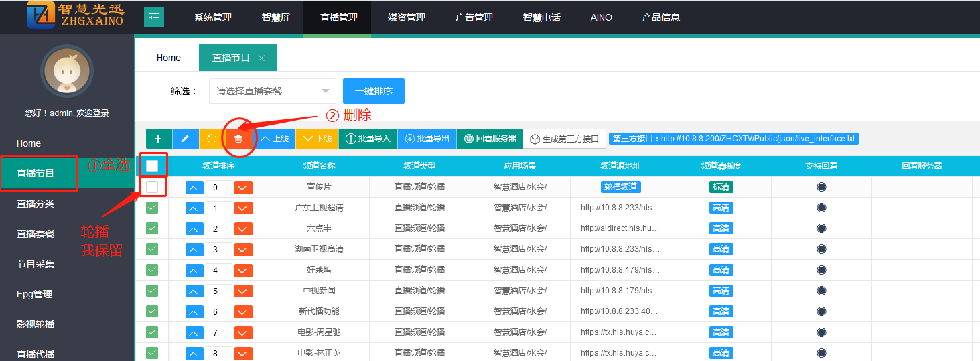Image resolution: width=980 pixels, height=361 pixels.
Task: Open the 媒资管理 top menu
Action: point(407,17)
